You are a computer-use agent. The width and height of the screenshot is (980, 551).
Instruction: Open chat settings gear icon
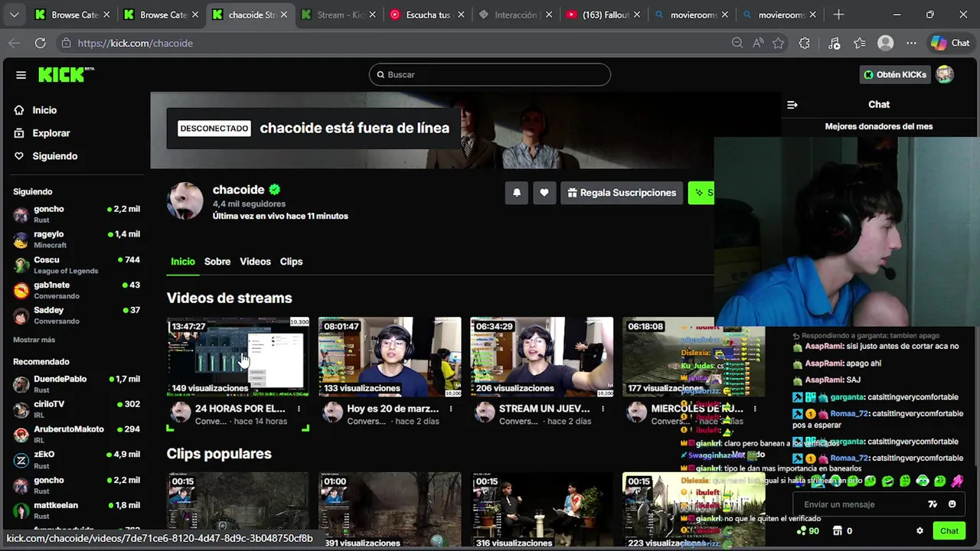tap(920, 531)
